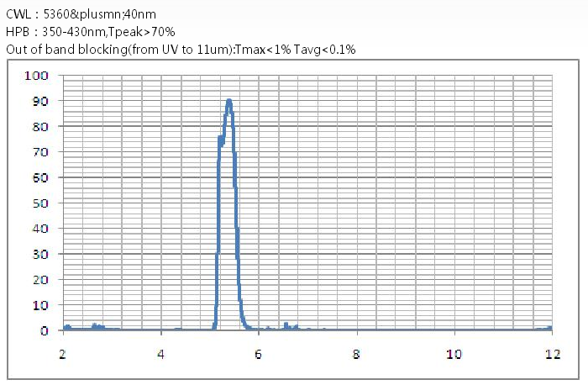Click the 4 label on the horizontal axis
The image size is (588, 385).
(161, 354)
